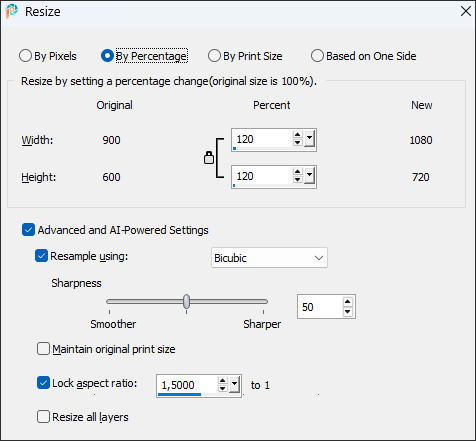The image size is (476, 441).
Task: Increase Width percent with up arrow
Action: pos(297,135)
